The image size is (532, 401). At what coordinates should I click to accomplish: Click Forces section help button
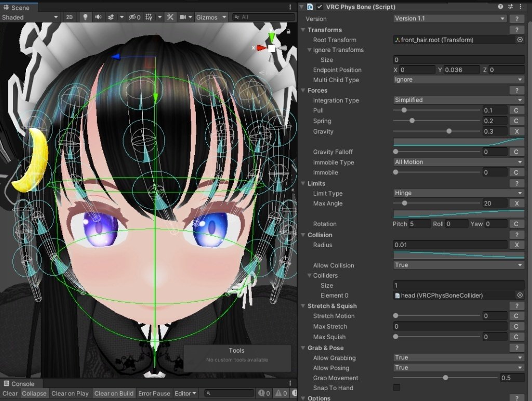coord(517,90)
